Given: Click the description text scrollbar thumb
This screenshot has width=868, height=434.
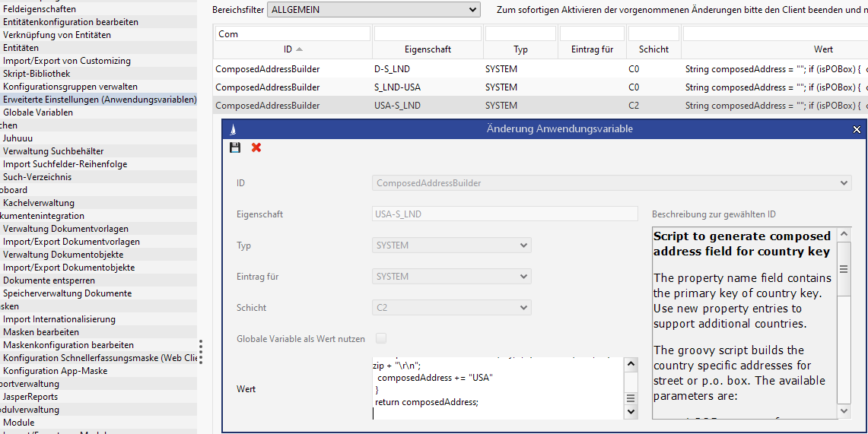Looking at the screenshot, I should tap(844, 269).
